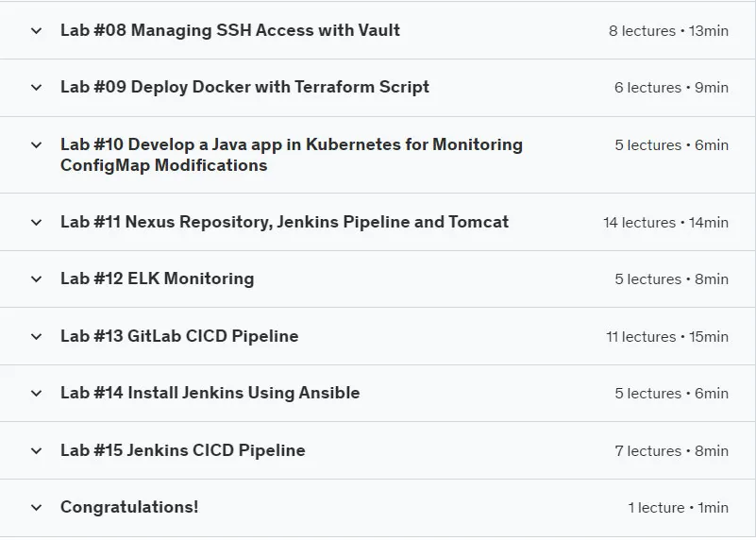The image size is (756, 540).
Task: Open Lab #08 Managing SSH Access with Vault
Action: (x=230, y=30)
